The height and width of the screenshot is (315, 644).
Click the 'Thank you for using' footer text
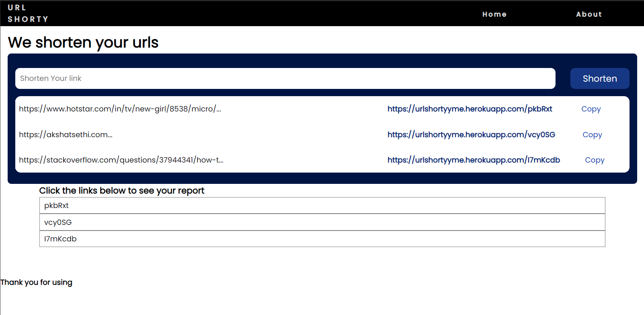[36, 282]
